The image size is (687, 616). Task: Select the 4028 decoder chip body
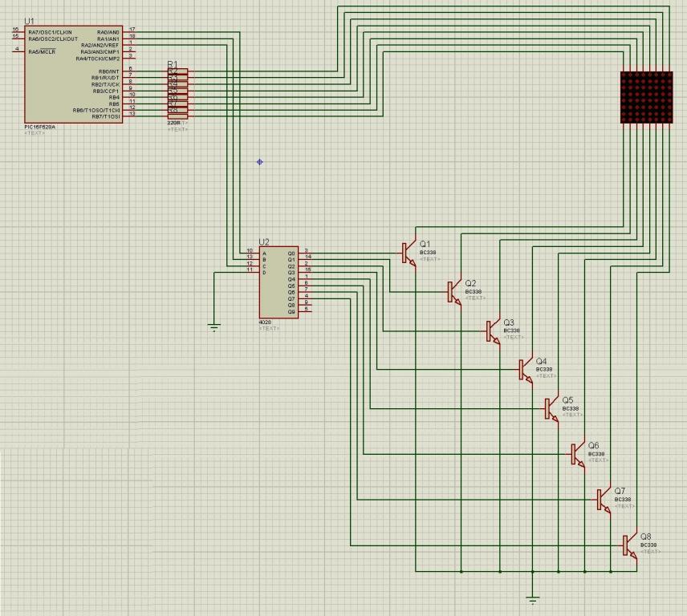pyautogui.click(x=278, y=282)
